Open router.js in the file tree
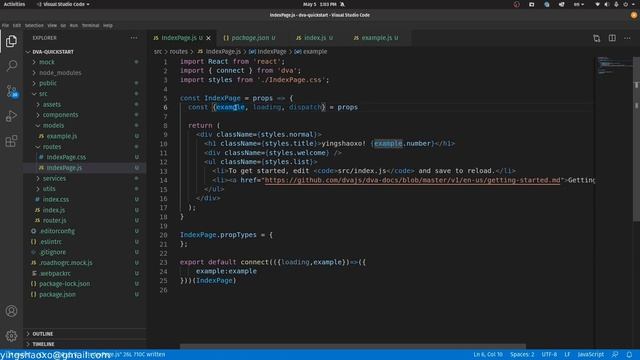The height and width of the screenshot is (360, 640). 54,220
